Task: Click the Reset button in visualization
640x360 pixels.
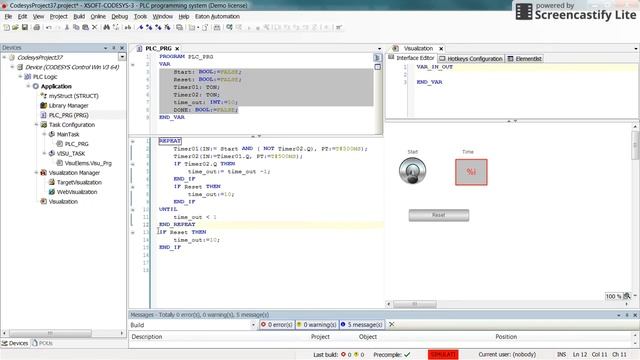Action: click(439, 215)
